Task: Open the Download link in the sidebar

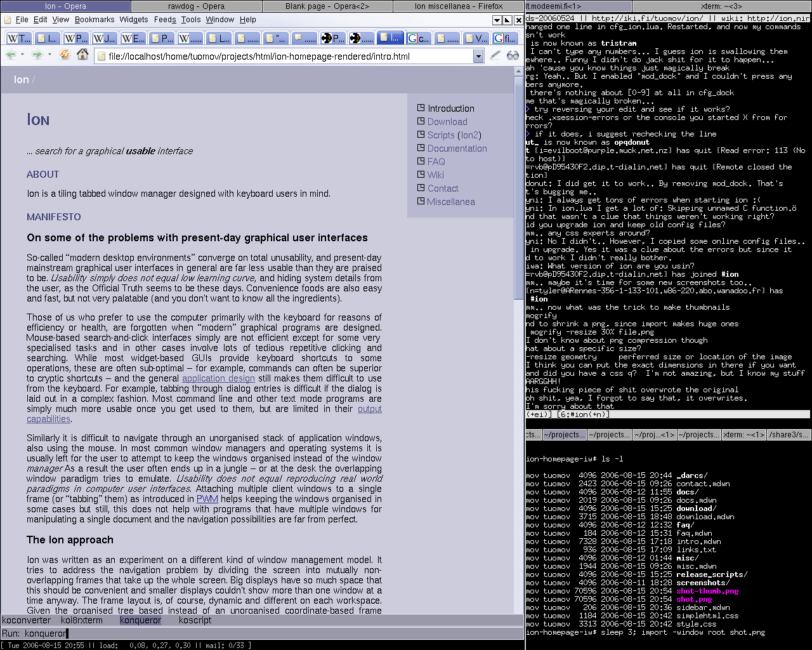Action: pyautogui.click(x=447, y=122)
